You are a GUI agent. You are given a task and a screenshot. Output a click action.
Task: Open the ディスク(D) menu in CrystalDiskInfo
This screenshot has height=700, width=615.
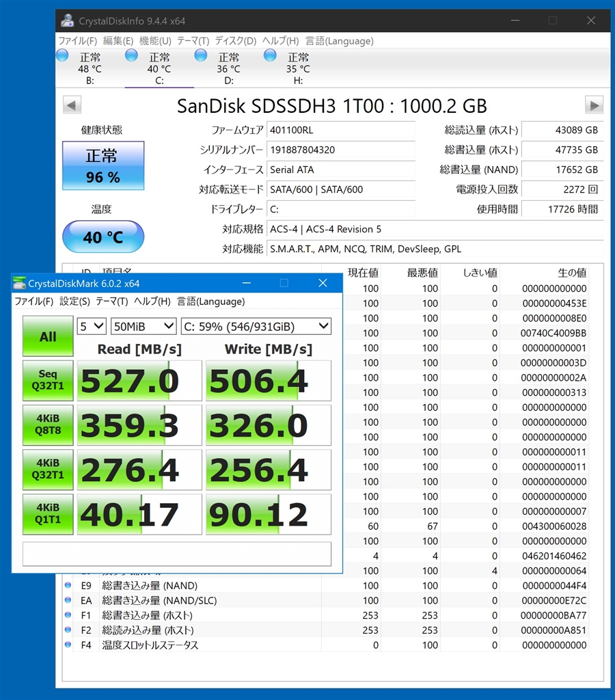coord(236,41)
